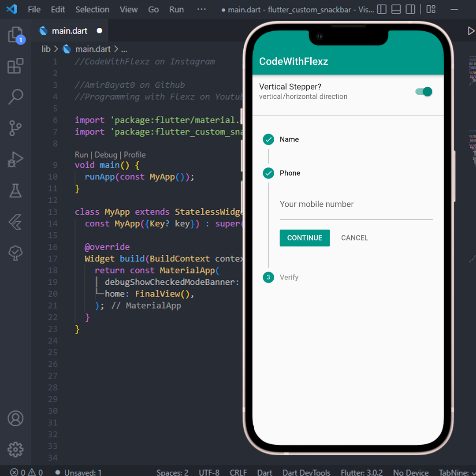Run the app with the top-right play icon
The height and width of the screenshot is (476, 476).
tap(471, 31)
